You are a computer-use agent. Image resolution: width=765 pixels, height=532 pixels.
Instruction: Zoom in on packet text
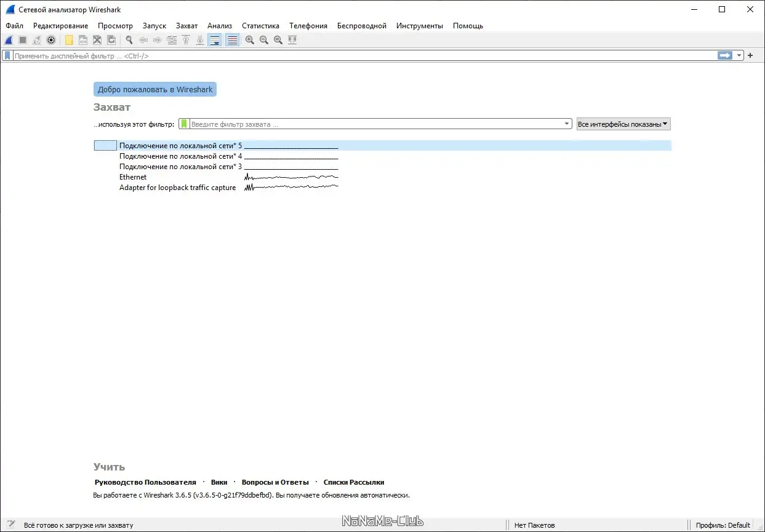(x=250, y=40)
